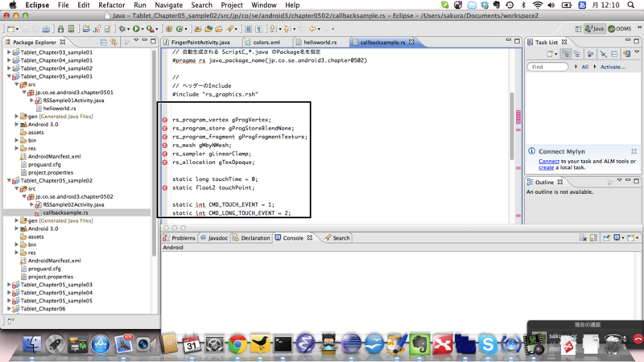Click the Find field in Task List
The height and width of the screenshot is (362, 644).
[547, 67]
